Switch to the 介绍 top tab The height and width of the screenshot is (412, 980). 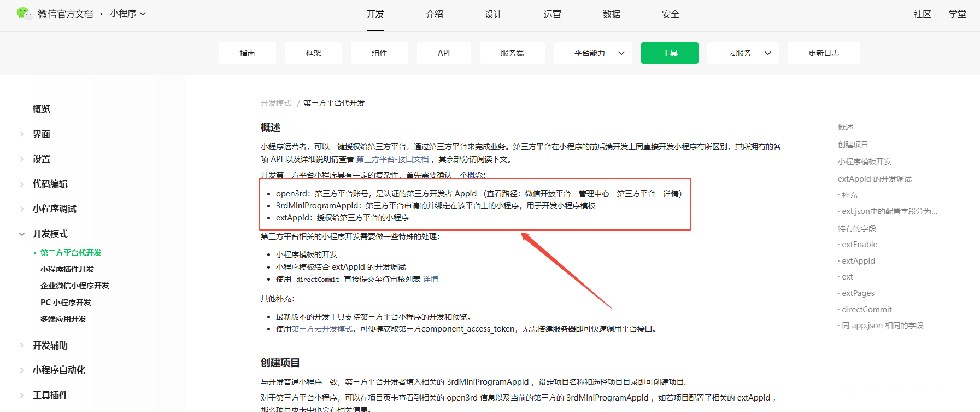(x=435, y=14)
